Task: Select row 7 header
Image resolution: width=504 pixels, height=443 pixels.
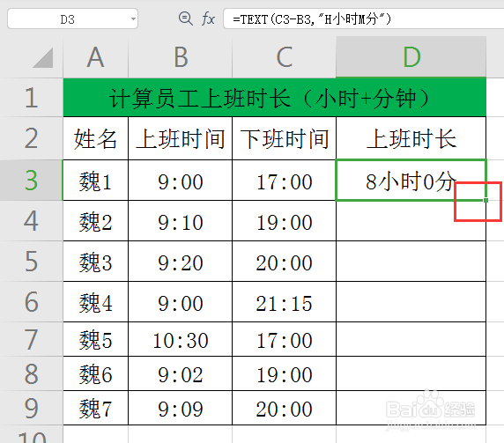Action: [x=31, y=339]
